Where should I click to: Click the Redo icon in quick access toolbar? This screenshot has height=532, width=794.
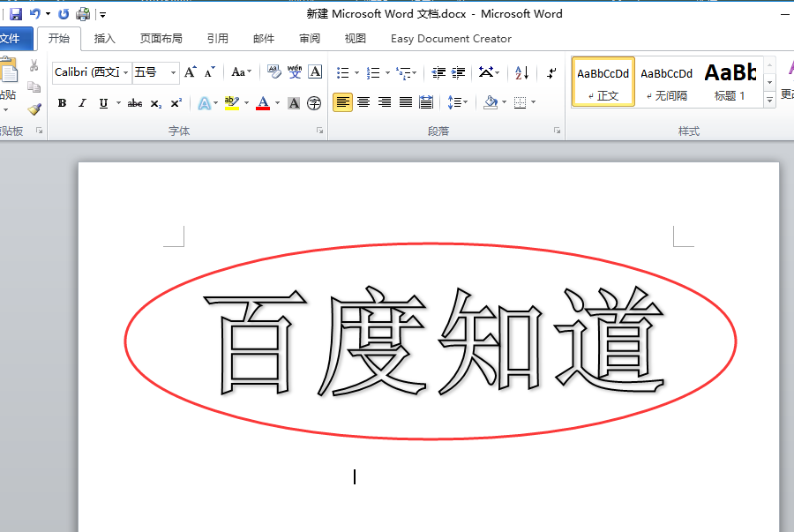click(64, 14)
